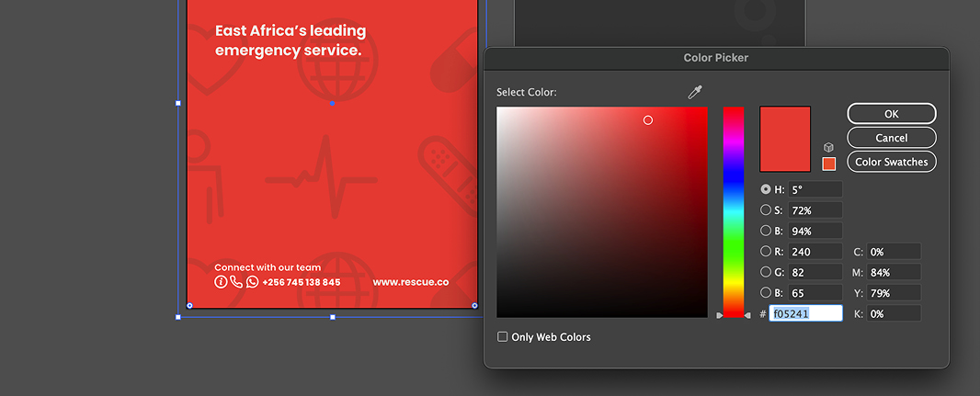This screenshot has width=980, height=396.
Task: Click the Cancel button
Action: pyautogui.click(x=891, y=138)
